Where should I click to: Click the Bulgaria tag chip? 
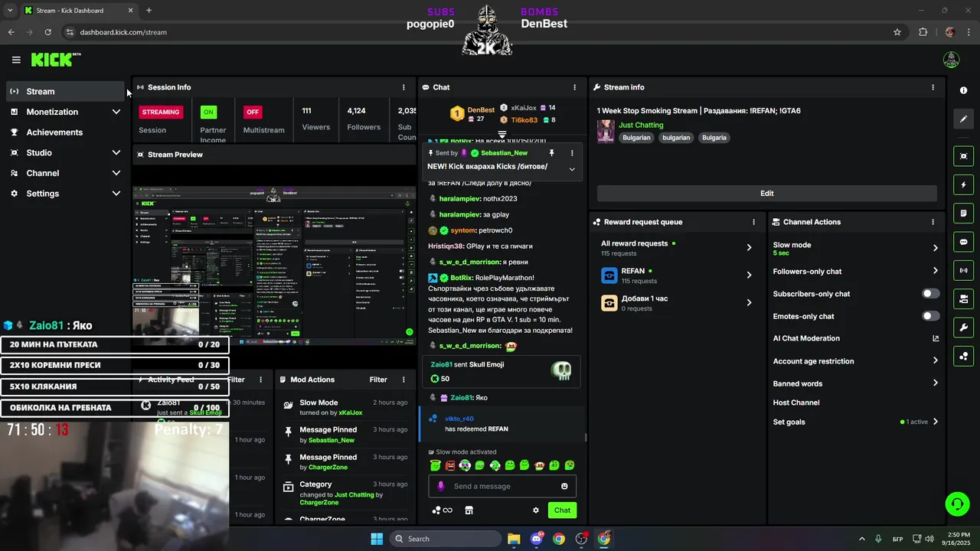(x=714, y=138)
